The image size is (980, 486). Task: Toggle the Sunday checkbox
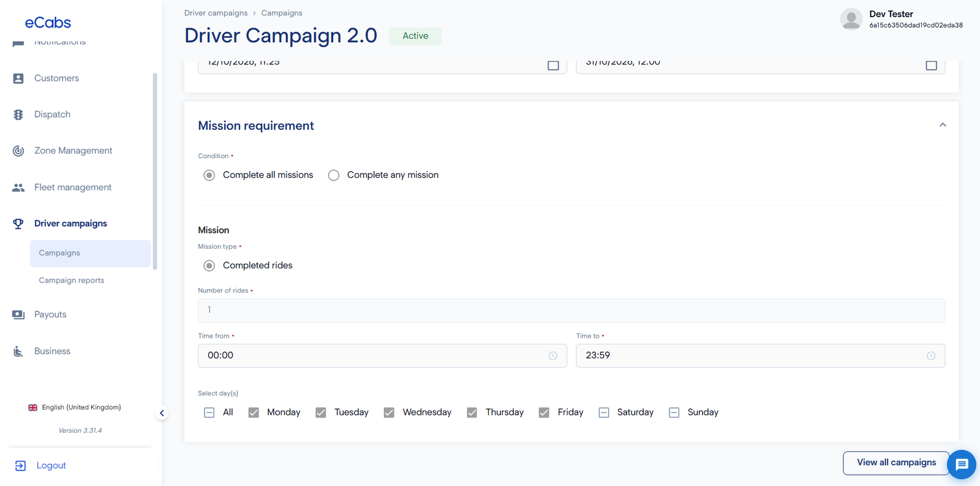[674, 413]
